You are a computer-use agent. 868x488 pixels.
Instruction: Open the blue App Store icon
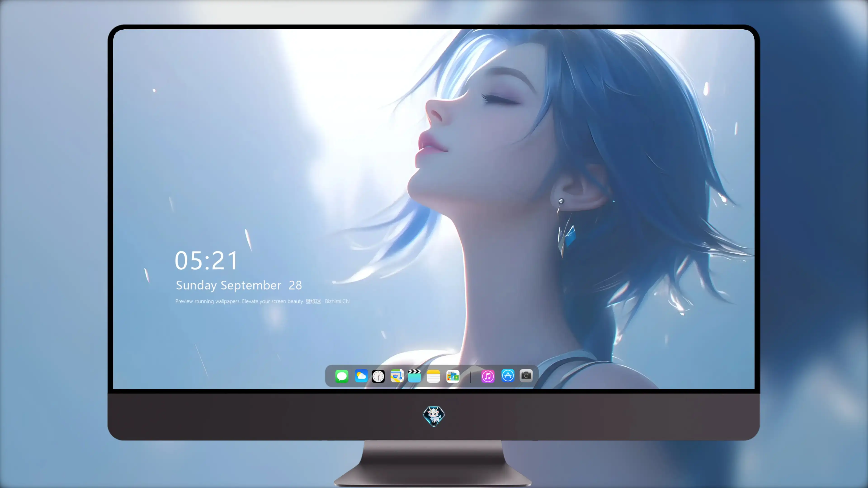click(x=508, y=375)
